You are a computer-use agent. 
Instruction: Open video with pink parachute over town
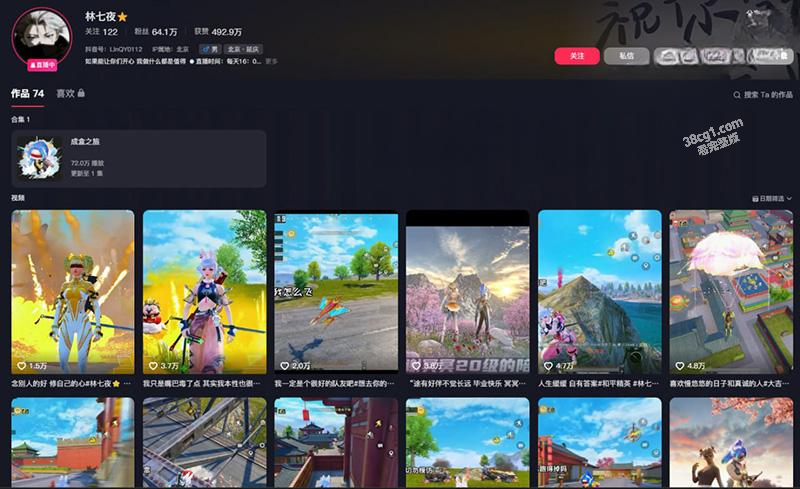tap(731, 292)
